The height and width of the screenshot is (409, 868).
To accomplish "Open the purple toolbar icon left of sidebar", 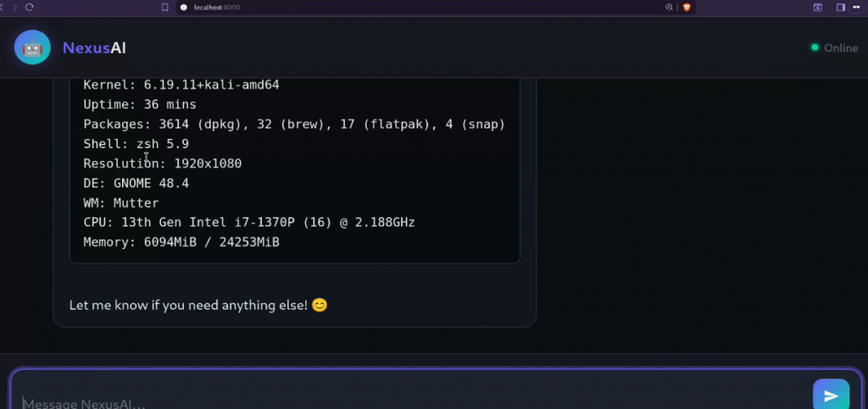I will (x=818, y=7).
